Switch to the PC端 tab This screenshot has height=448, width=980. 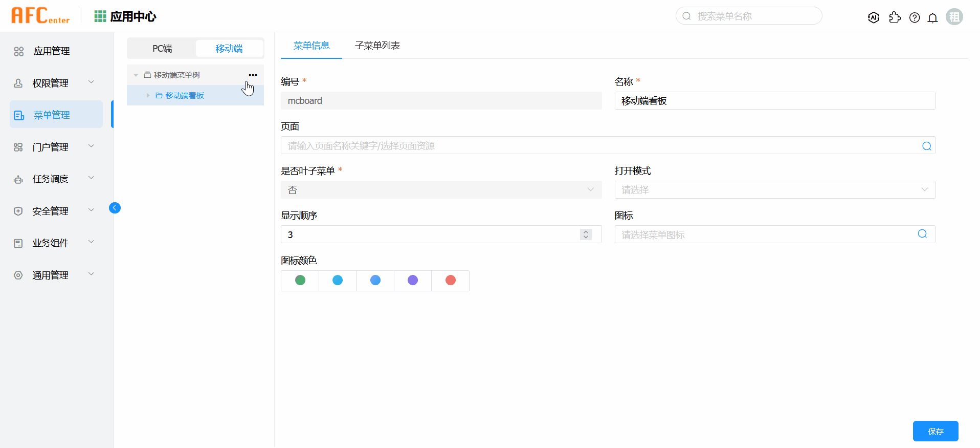[x=162, y=49]
